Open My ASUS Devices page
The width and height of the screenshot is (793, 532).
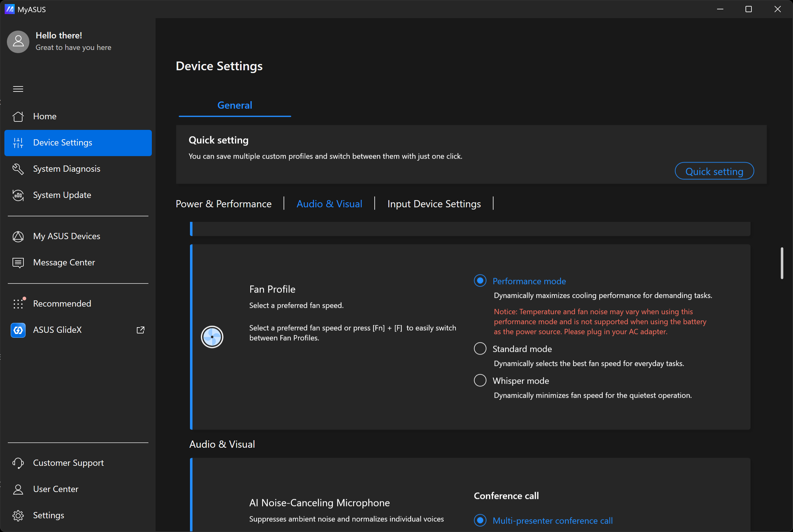[78, 236]
